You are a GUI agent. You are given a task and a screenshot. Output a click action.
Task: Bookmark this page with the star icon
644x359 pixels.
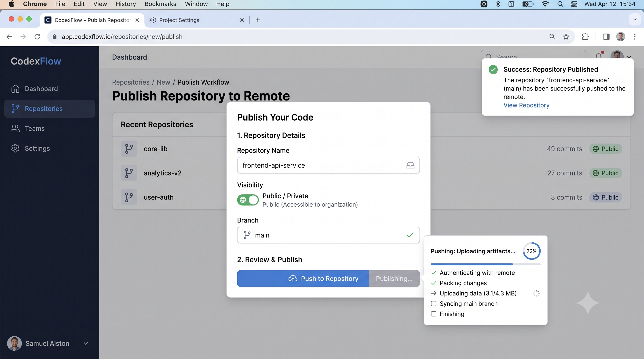[566, 37]
